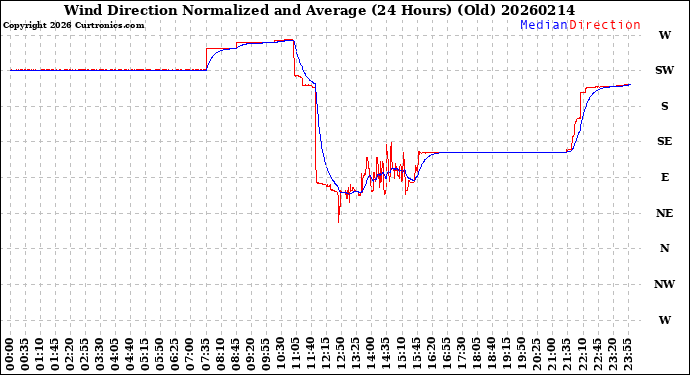Viewport: 690px width, 375px height.
Task: Click the 19:50 time axis label
Action: (x=521, y=355)
